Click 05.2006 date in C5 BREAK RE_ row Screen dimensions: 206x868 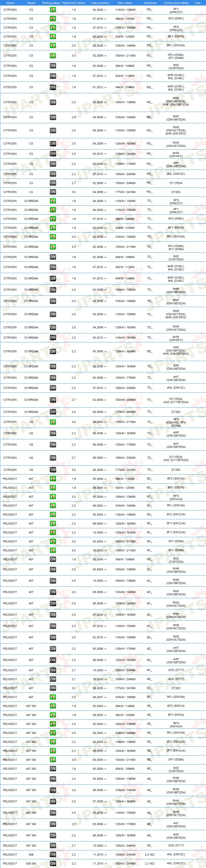click(100, 352)
